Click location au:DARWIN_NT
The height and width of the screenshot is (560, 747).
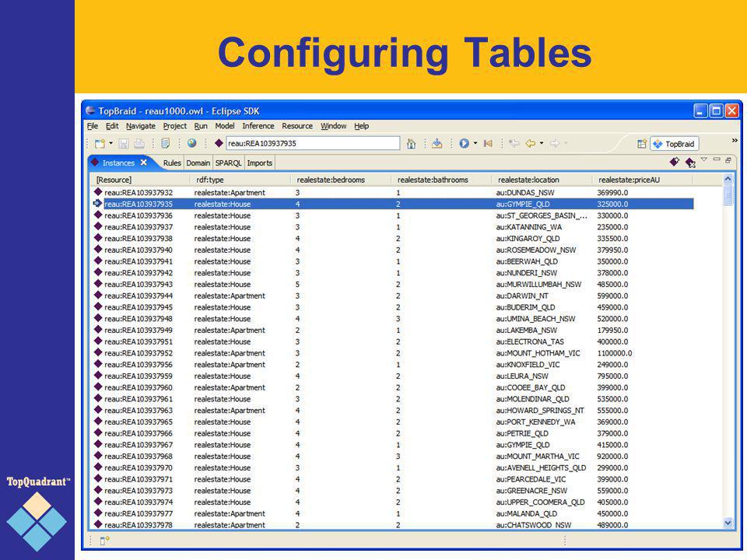[521, 296]
